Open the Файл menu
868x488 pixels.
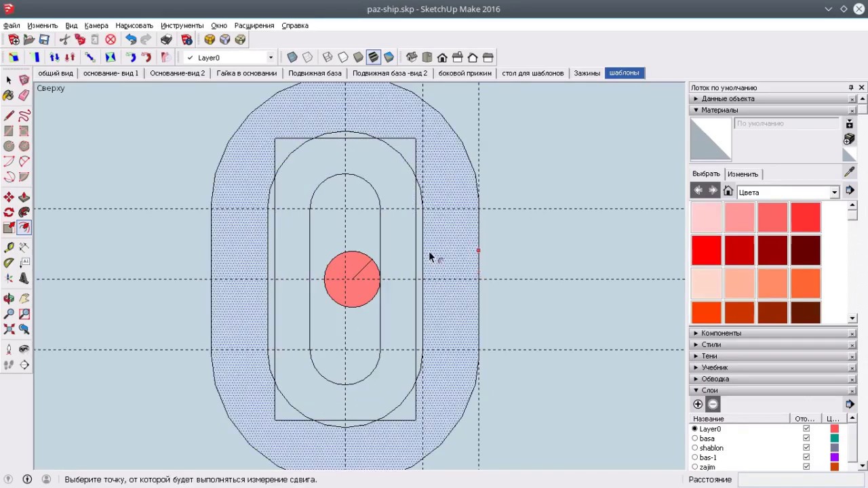[12, 26]
